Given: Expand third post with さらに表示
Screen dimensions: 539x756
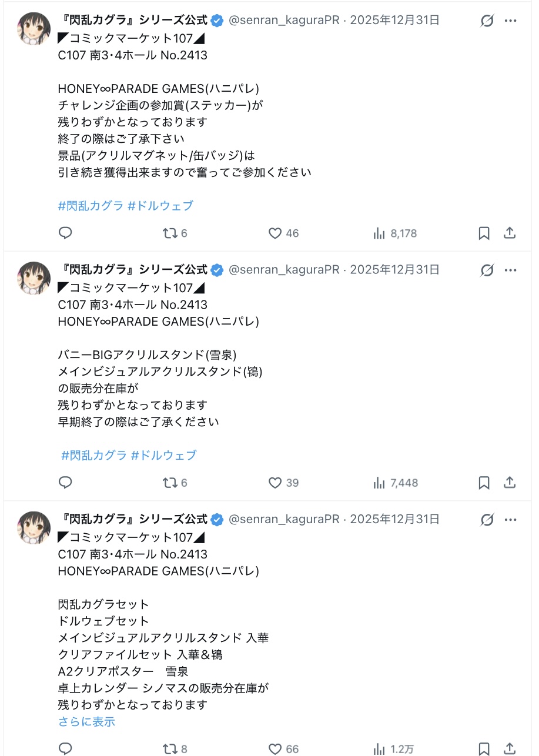Looking at the screenshot, I should click(86, 722).
